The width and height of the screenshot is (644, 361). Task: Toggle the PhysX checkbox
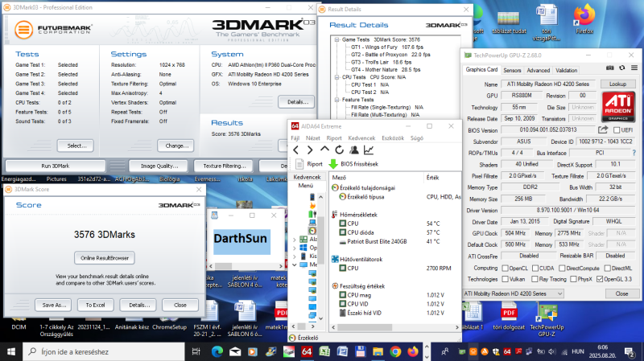573,279
